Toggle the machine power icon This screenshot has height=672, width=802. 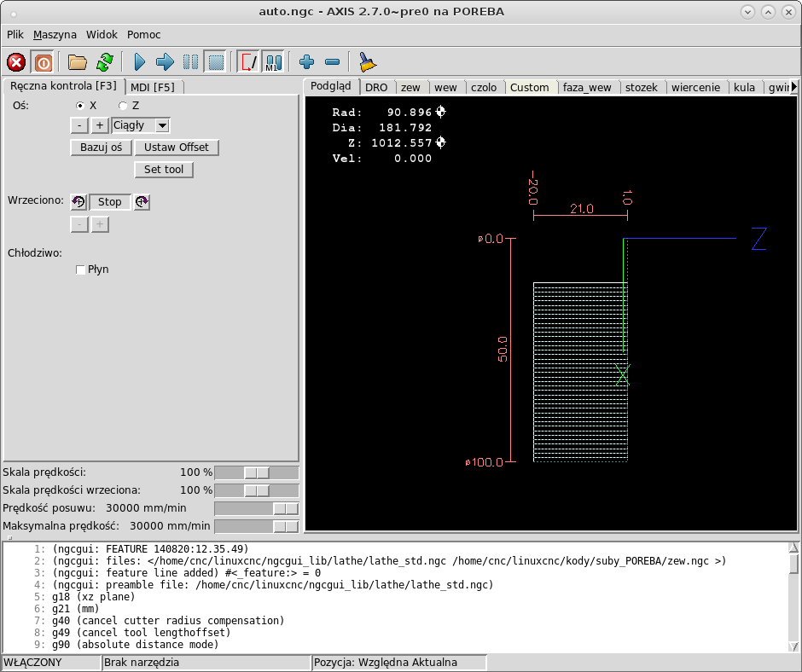pyautogui.click(x=43, y=62)
